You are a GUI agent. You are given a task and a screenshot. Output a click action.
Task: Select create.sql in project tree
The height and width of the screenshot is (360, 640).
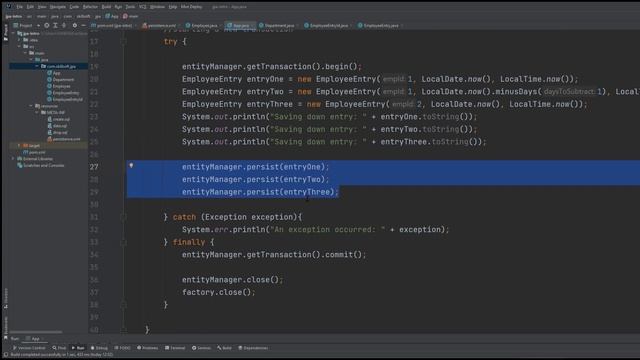point(59,119)
